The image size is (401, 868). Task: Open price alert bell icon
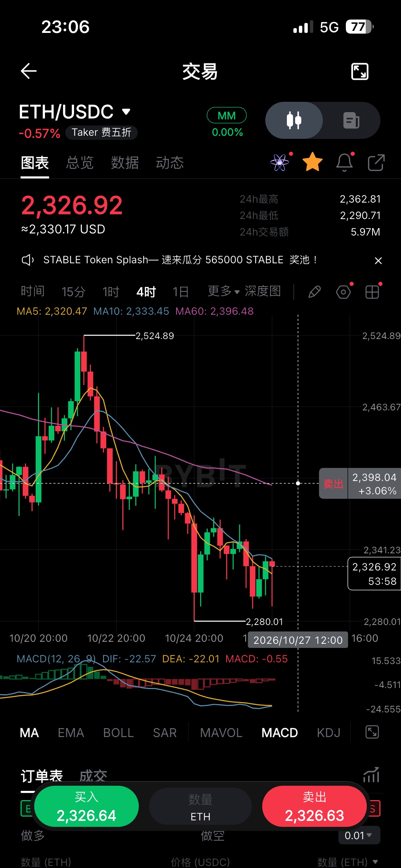344,162
